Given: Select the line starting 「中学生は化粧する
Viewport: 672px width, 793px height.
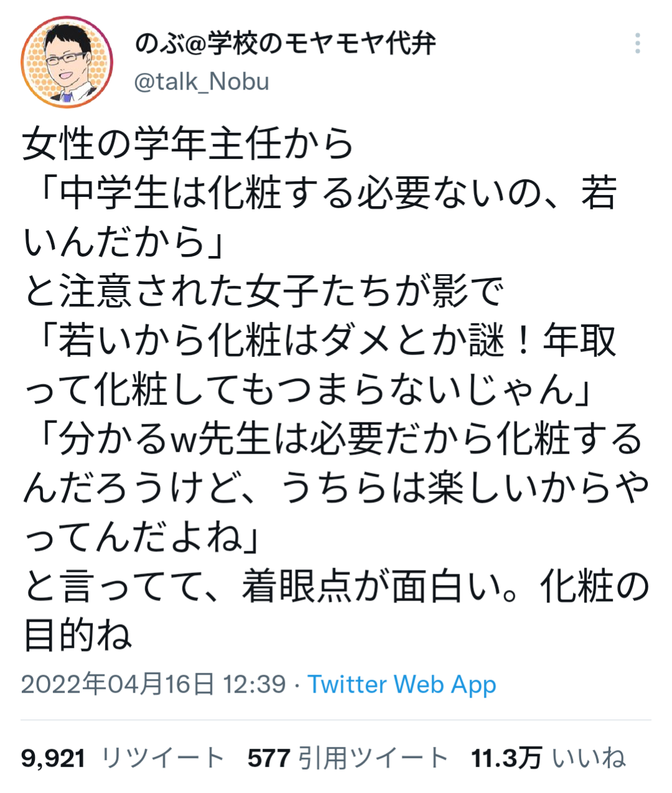Looking at the screenshot, I should point(319,193).
